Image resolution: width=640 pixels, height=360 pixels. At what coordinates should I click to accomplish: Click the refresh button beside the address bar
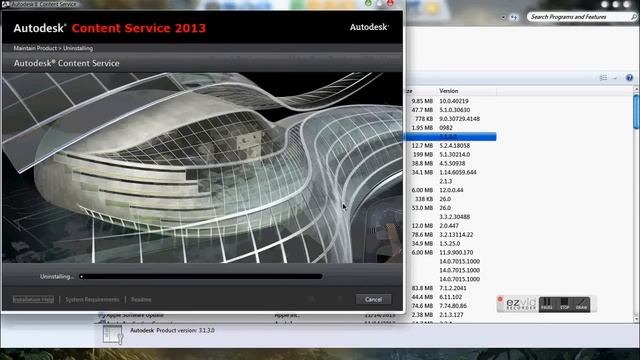(514, 17)
